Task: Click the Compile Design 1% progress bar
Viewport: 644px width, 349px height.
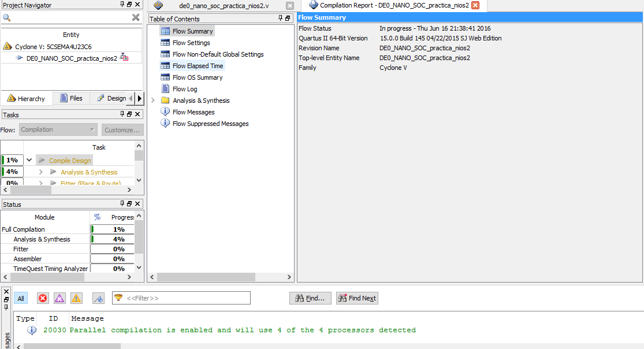Action: click(x=12, y=160)
